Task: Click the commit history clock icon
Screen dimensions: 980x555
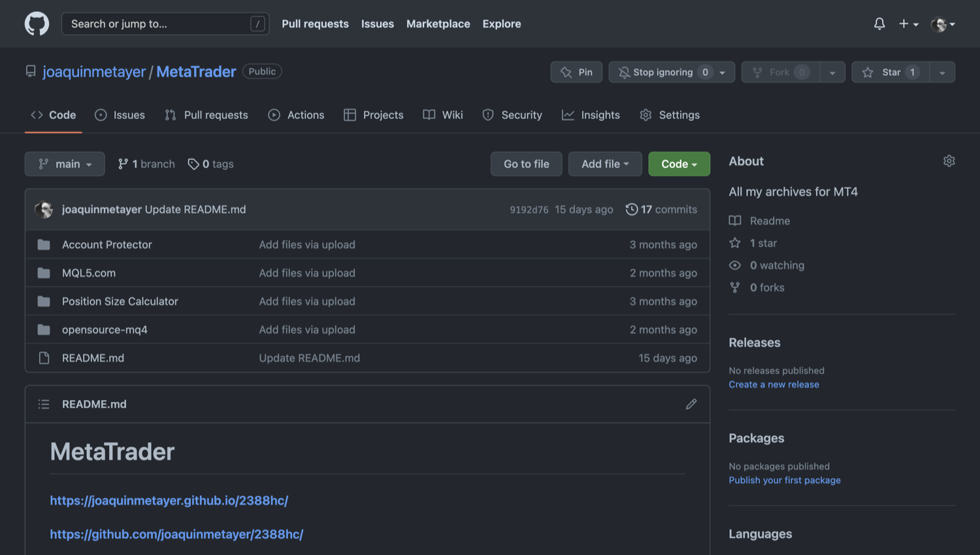Action: click(631, 209)
